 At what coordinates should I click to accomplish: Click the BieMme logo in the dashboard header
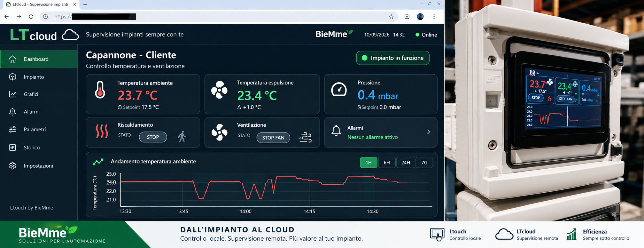tap(334, 34)
